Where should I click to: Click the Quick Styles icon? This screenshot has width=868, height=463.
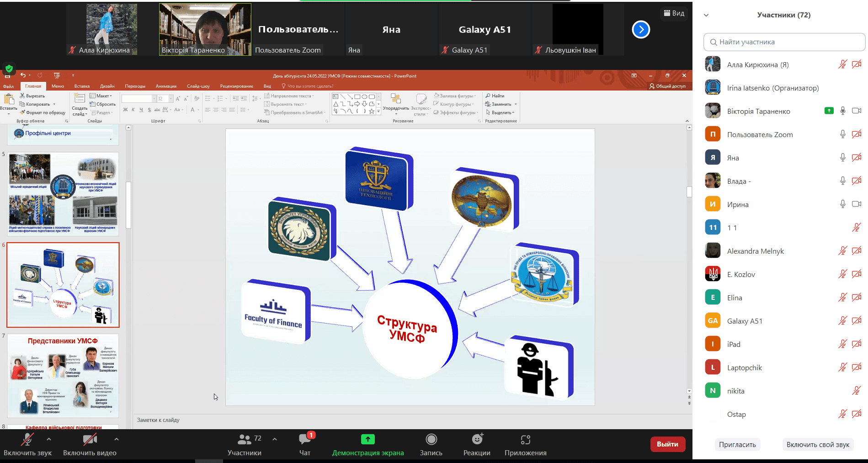[x=421, y=99]
